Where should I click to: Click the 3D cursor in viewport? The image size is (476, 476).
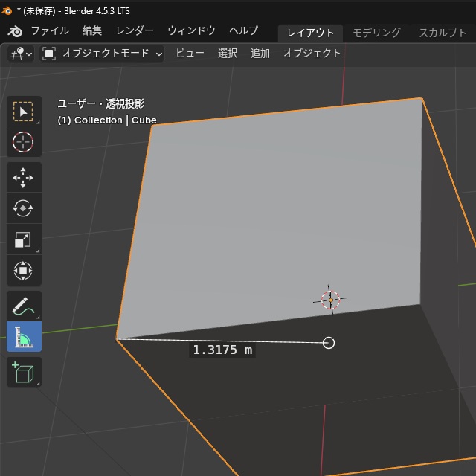[330, 300]
